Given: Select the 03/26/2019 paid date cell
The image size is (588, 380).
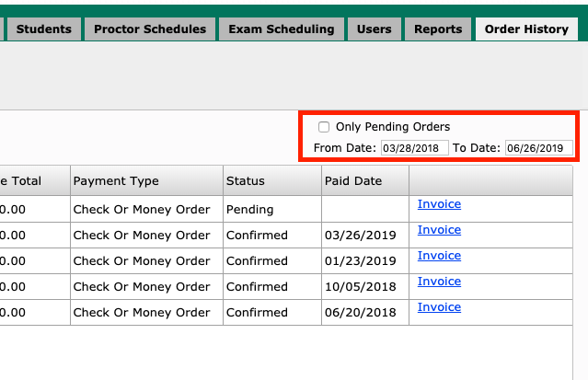Looking at the screenshot, I should click(x=360, y=236).
